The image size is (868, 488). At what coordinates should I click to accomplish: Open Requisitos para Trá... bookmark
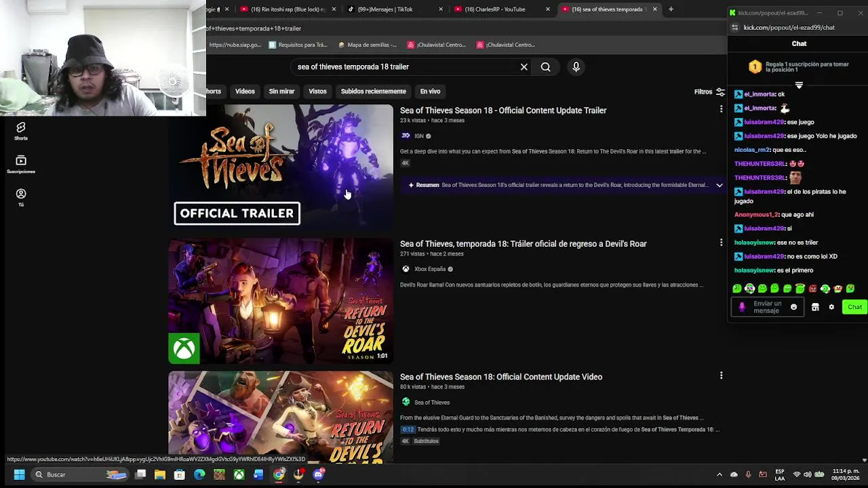(298, 45)
